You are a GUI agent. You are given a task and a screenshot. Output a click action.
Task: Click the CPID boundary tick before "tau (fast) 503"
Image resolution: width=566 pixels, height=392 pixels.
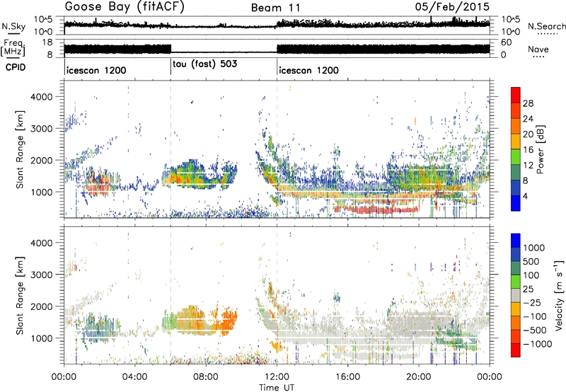[171, 67]
